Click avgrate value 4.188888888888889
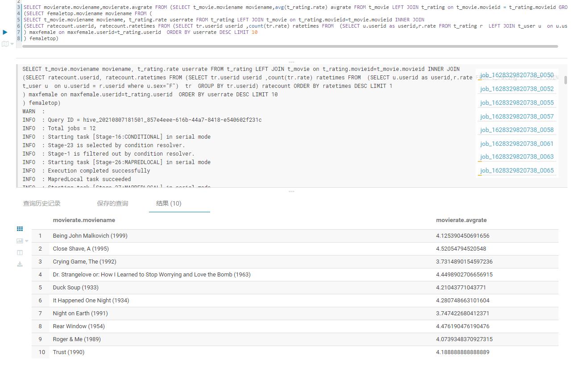 click(x=463, y=352)
